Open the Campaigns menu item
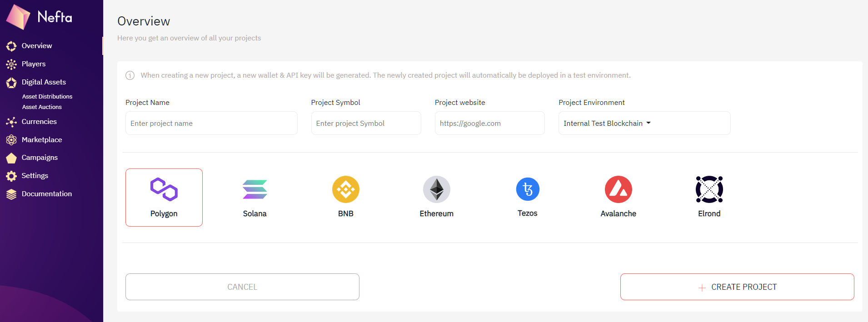868x322 pixels. 40,158
